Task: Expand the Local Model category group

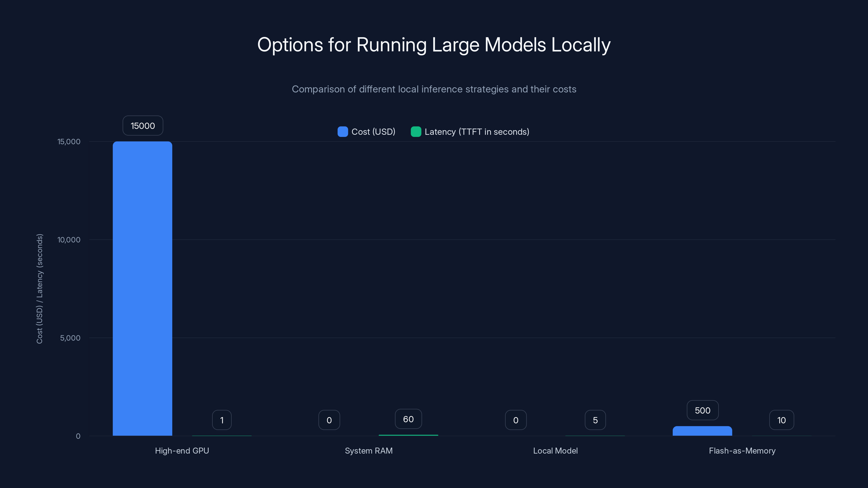Action: [555, 451]
